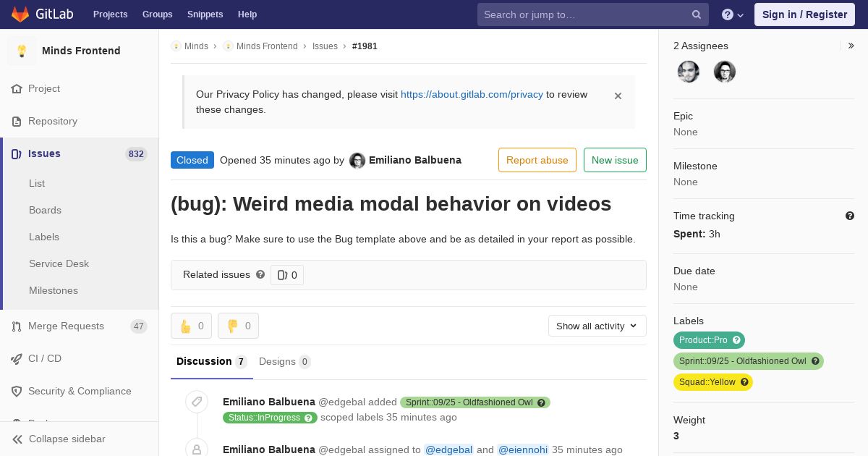Image resolution: width=868 pixels, height=456 pixels.
Task: Click Collapse sidebar text
Action: 67,439
